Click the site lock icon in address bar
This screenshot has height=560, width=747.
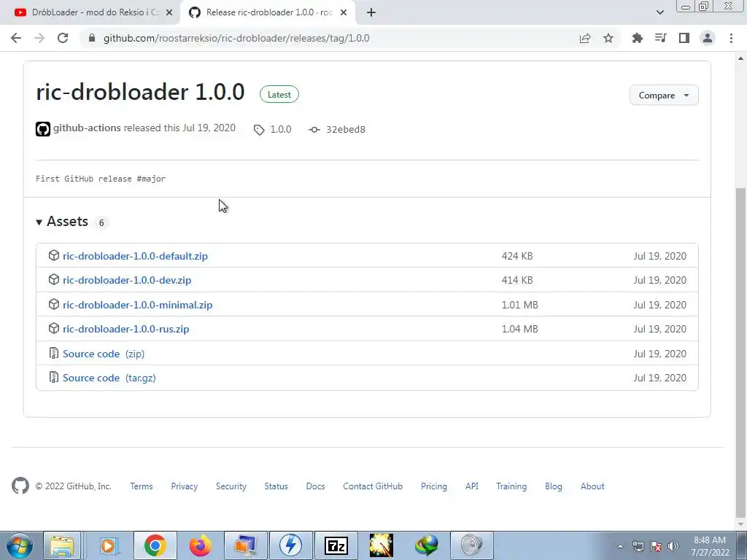pos(92,38)
